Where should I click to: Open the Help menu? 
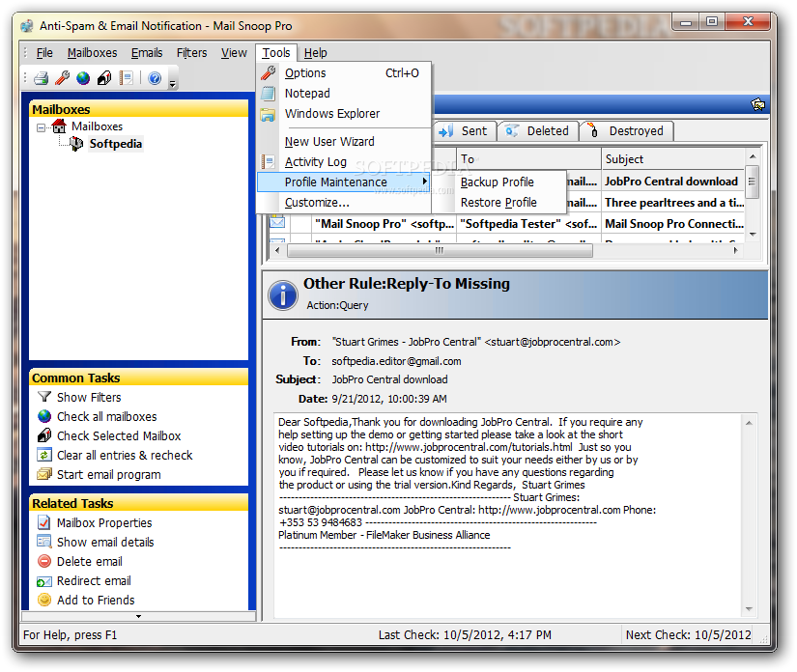(x=315, y=53)
